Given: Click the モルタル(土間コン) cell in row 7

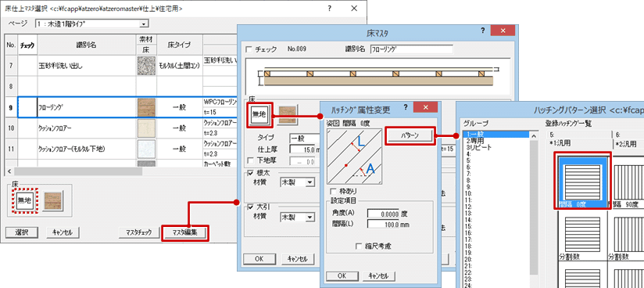Looking at the screenshot, I should pos(180,66).
